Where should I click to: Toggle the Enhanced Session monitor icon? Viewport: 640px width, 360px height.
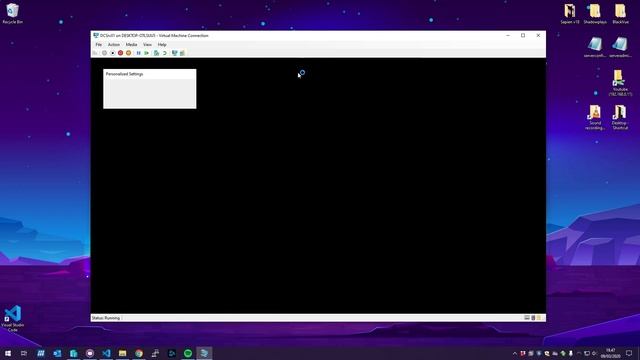click(175, 53)
